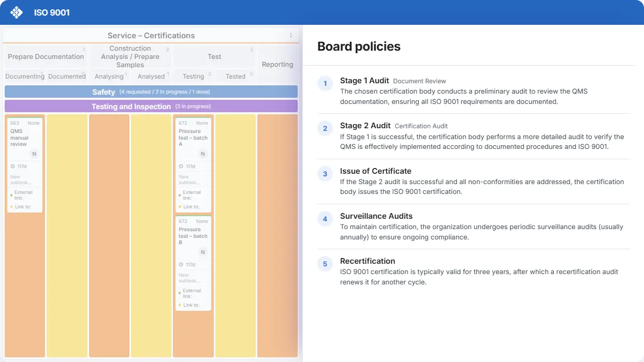Click the Recertification policy heading

point(368,261)
